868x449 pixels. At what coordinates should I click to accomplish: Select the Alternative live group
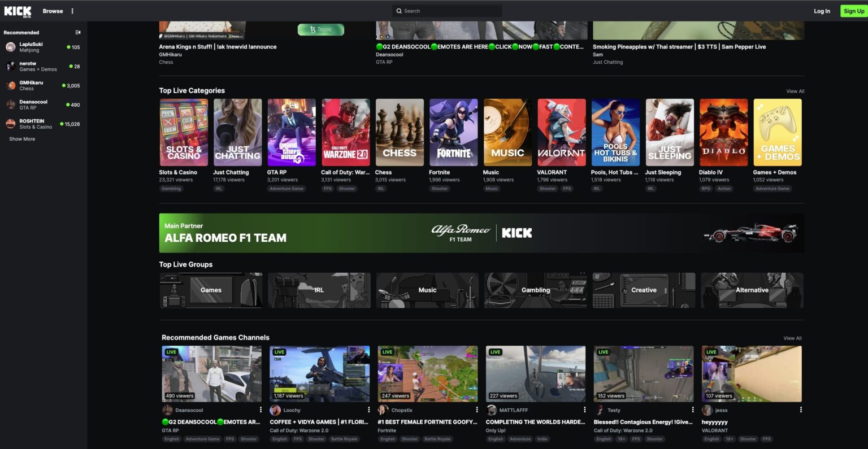coord(752,290)
